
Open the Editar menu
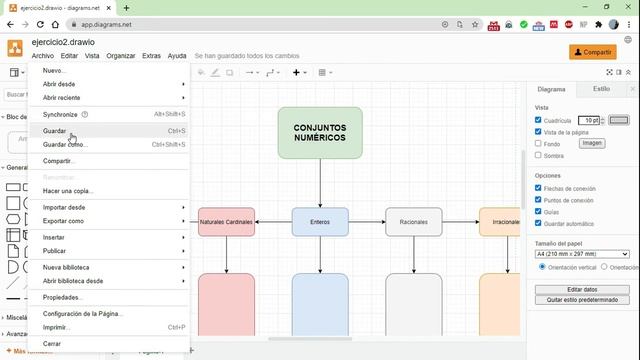tap(69, 56)
